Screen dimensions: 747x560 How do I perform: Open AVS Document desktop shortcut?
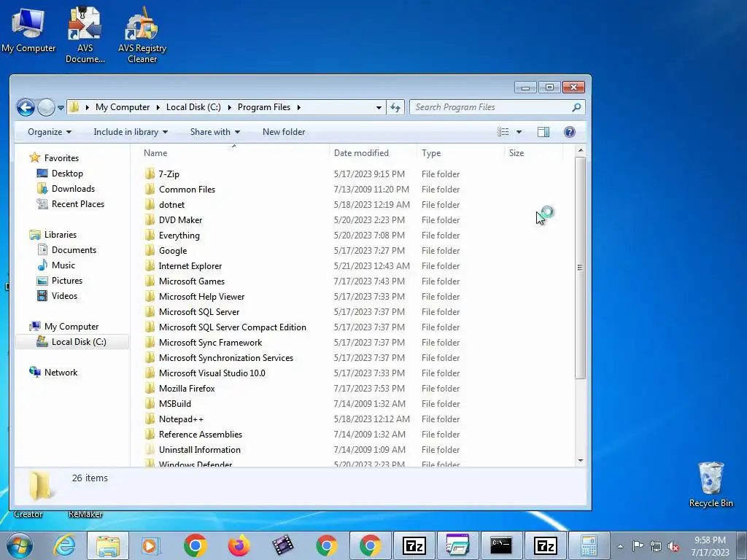tap(85, 35)
